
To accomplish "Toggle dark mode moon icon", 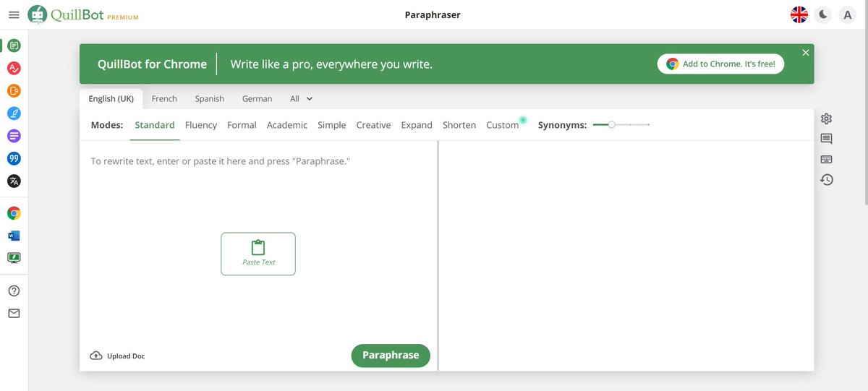I will 822,14.
